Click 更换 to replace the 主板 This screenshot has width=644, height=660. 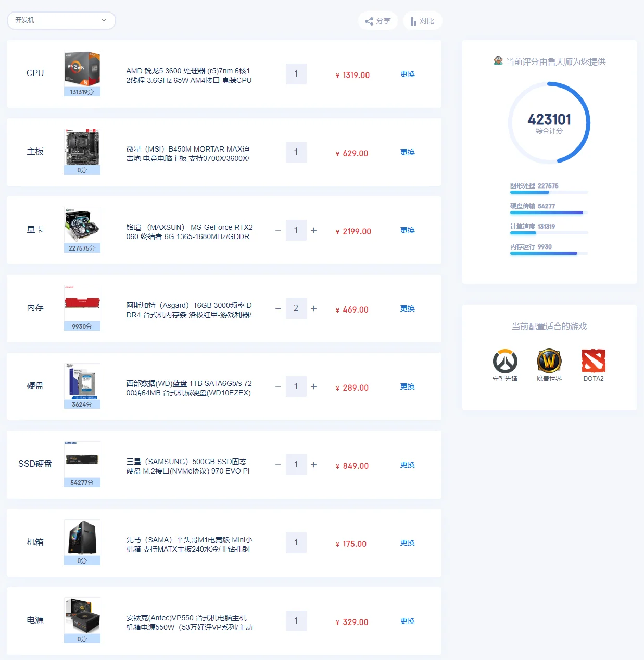click(408, 152)
